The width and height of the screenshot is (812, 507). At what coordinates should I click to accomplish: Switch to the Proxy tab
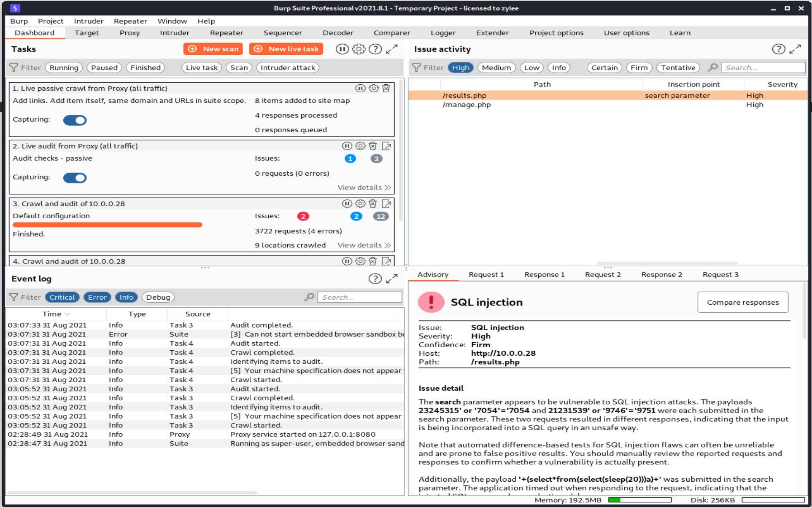129,33
